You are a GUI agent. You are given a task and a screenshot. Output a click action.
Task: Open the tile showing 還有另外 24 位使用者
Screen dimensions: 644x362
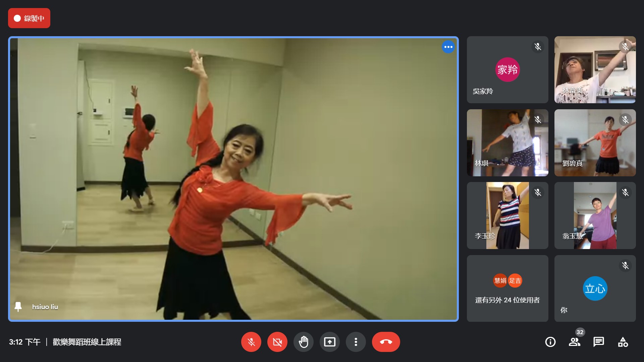507,289
